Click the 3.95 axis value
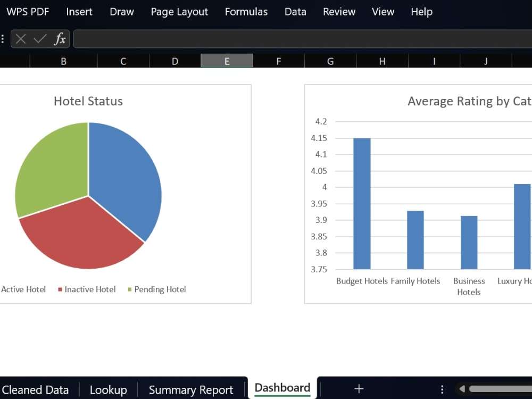Viewport: 532px width, 399px height. pyautogui.click(x=319, y=204)
